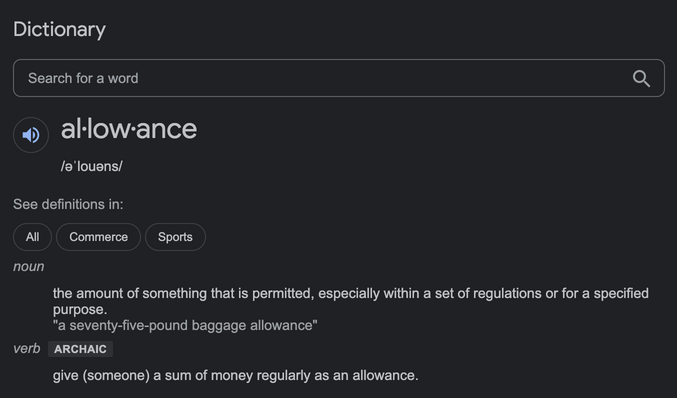This screenshot has width=677, height=398.
Task: Click the verb definition about giving money
Action: 235,376
